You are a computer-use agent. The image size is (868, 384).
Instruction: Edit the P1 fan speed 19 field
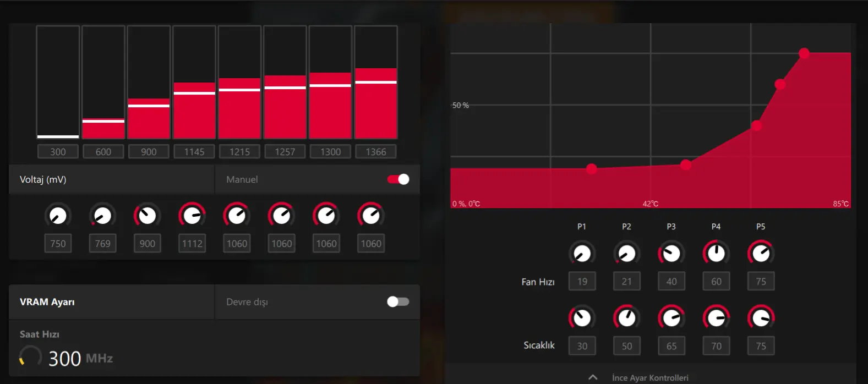(x=582, y=281)
